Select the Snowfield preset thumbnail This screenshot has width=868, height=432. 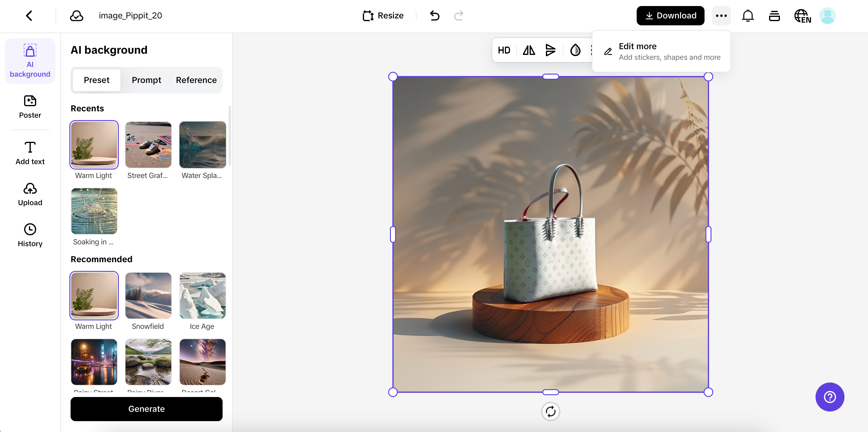(x=148, y=296)
